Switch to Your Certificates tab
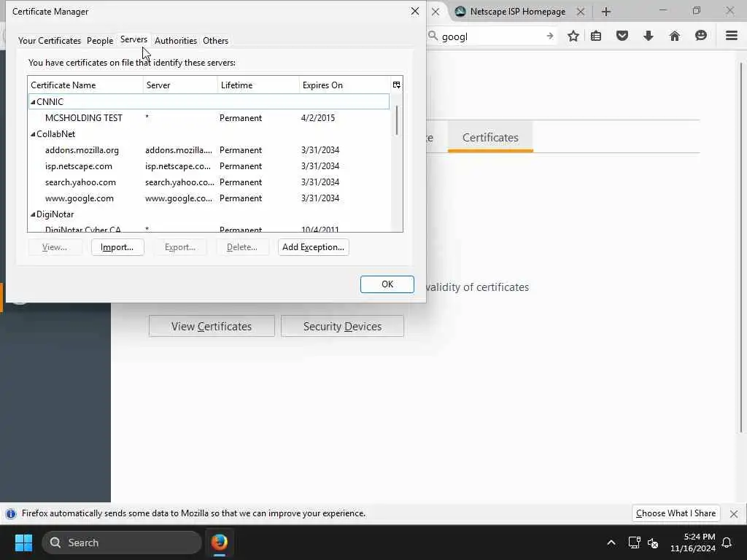747x560 pixels. 50,41
